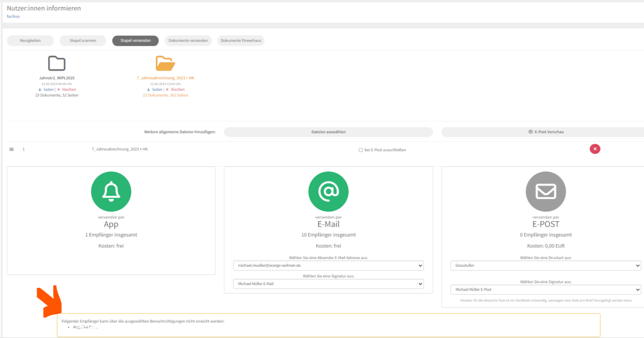
Task: Remove batch with red X button
Action: 595,149
